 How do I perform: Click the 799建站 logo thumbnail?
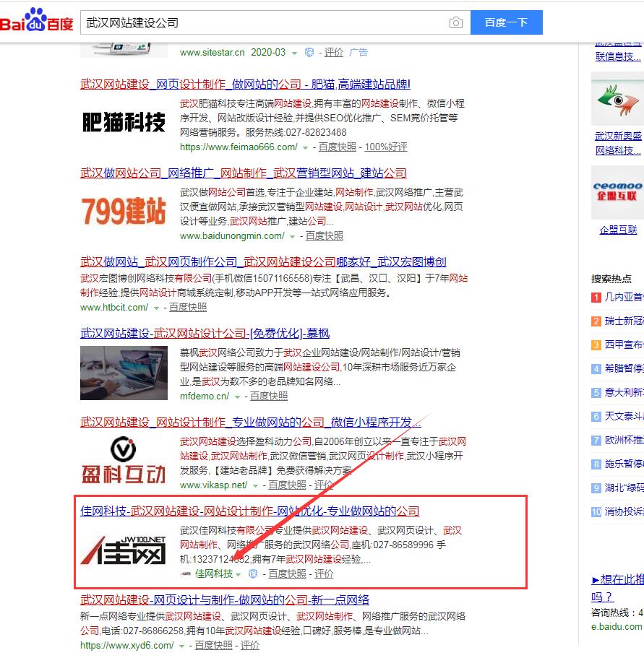(x=124, y=211)
